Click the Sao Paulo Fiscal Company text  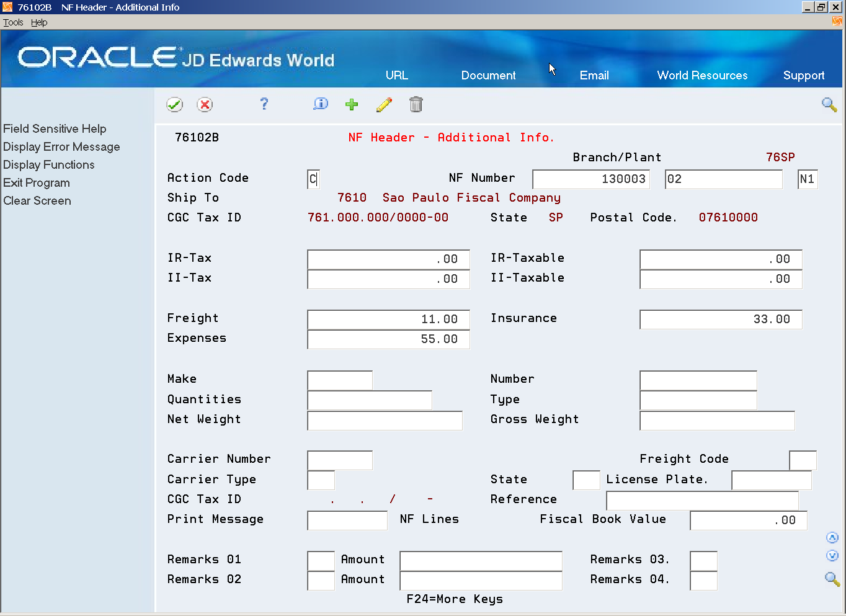coord(471,198)
